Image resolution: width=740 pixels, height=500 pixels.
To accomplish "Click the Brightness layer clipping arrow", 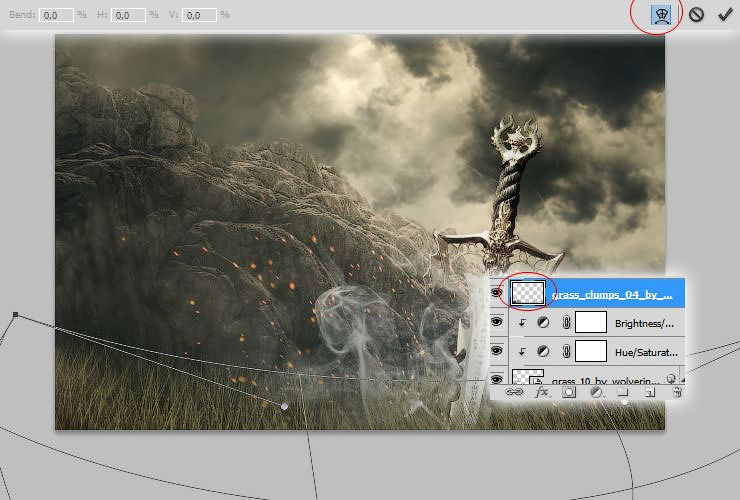I will click(522, 322).
